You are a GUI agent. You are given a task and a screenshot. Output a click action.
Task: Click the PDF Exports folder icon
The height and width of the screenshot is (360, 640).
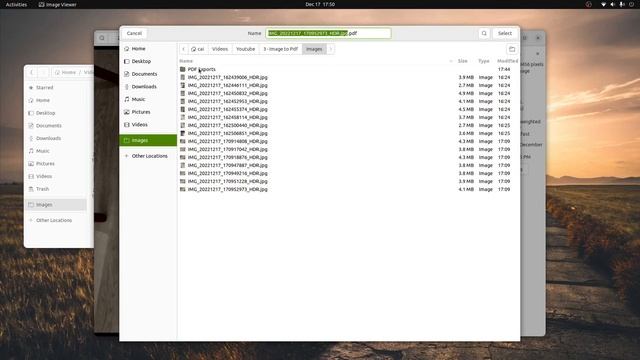tap(182, 69)
